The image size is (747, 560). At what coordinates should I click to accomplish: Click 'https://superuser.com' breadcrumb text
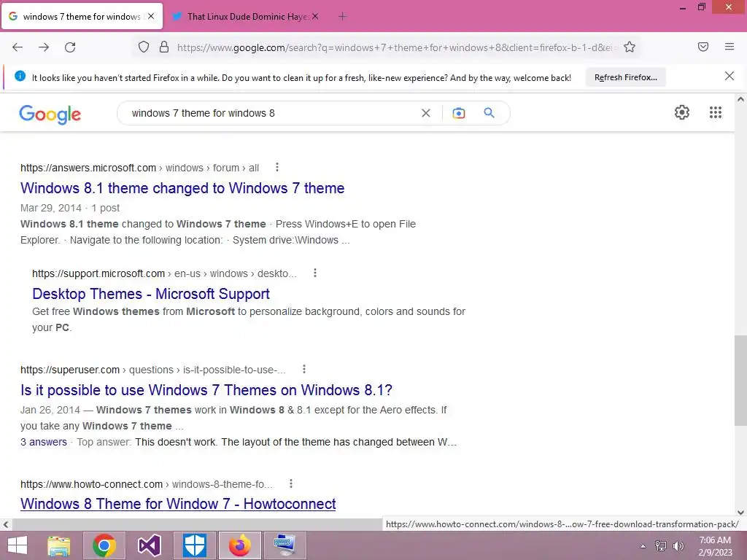point(70,370)
